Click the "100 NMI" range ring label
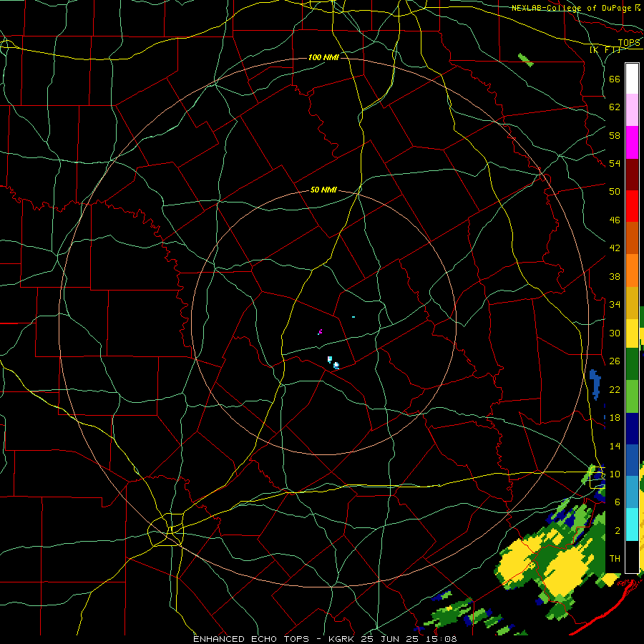The height and width of the screenshot is (644, 644). [323, 57]
